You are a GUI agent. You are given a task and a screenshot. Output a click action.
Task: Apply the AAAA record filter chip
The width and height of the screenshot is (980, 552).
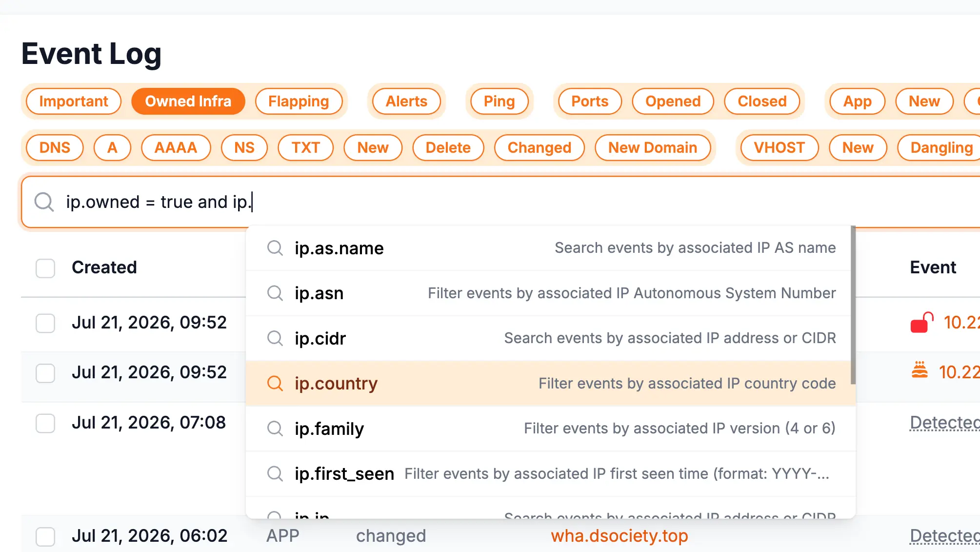coord(176,147)
